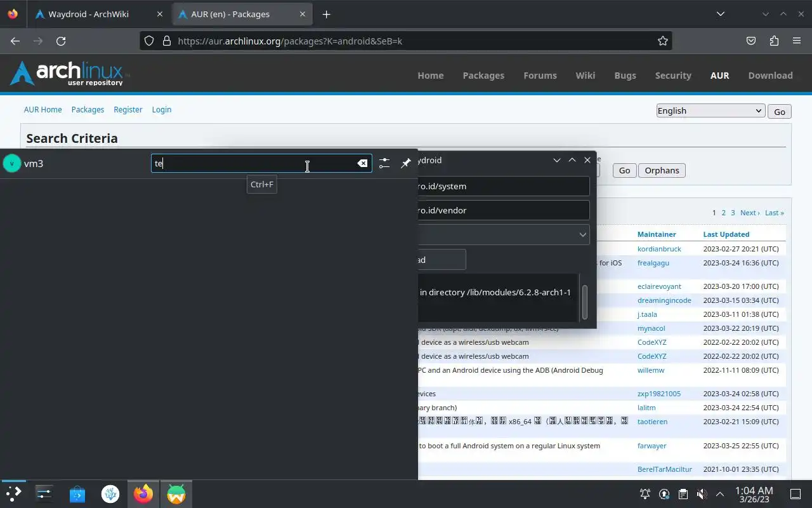Open the KDE application launcher button
Image resolution: width=812 pixels, height=508 pixels.
coord(13,493)
